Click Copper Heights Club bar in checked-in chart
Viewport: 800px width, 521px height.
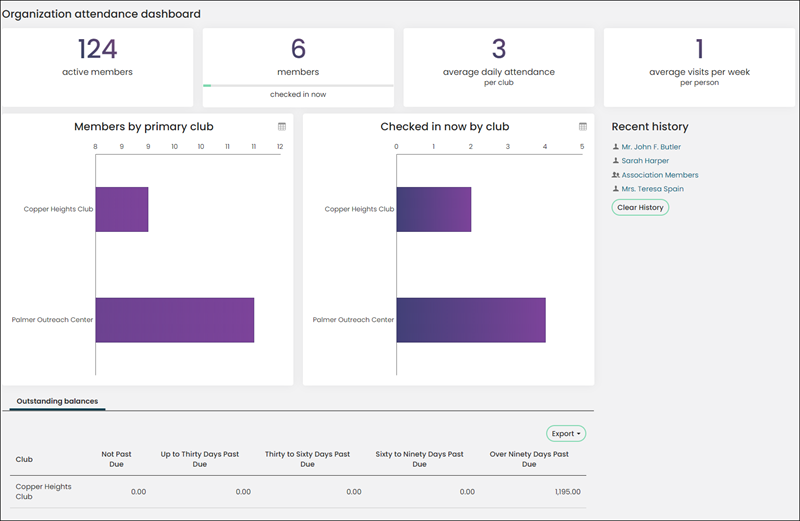[x=434, y=209]
